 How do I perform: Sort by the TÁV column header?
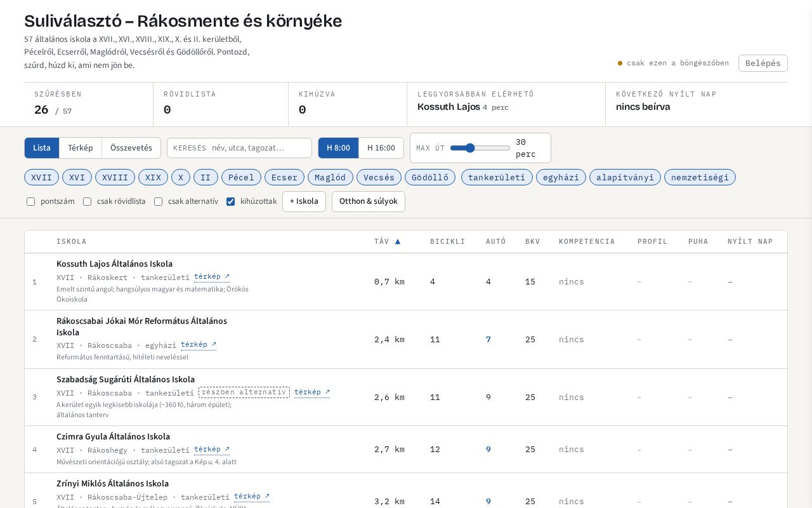click(x=387, y=241)
